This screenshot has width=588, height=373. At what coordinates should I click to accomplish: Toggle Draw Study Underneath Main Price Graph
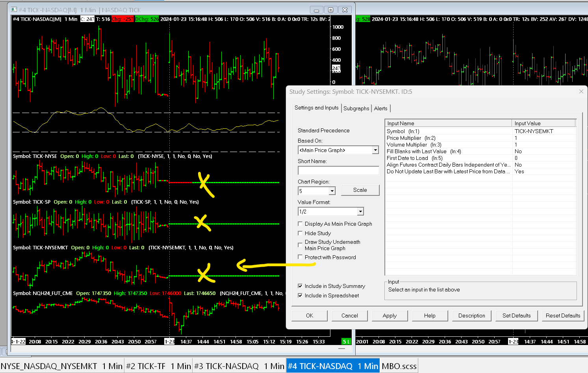click(x=300, y=245)
